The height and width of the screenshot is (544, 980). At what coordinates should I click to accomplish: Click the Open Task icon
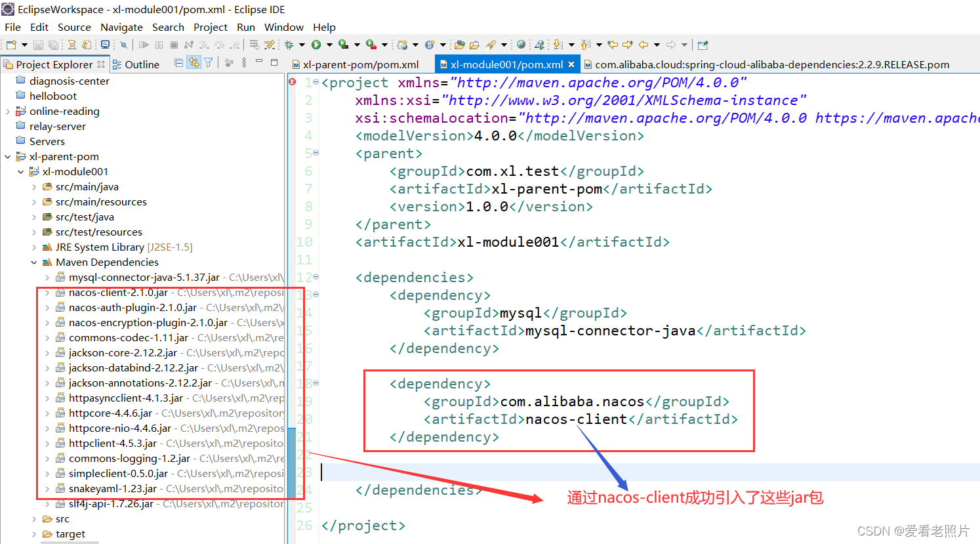474,45
